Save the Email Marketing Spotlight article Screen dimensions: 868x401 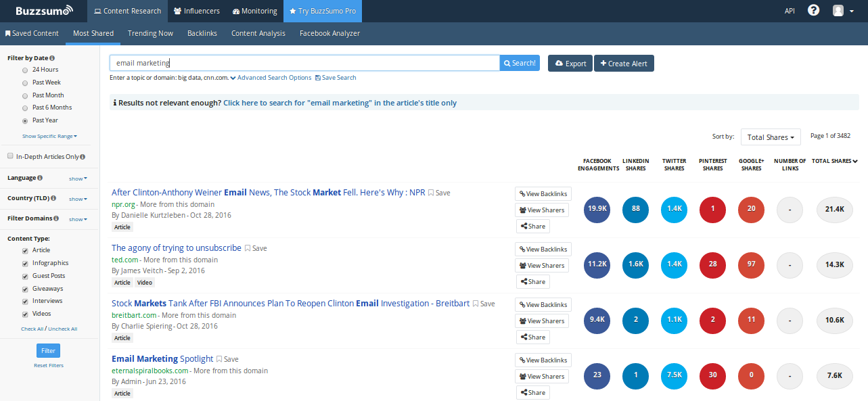tap(227, 359)
